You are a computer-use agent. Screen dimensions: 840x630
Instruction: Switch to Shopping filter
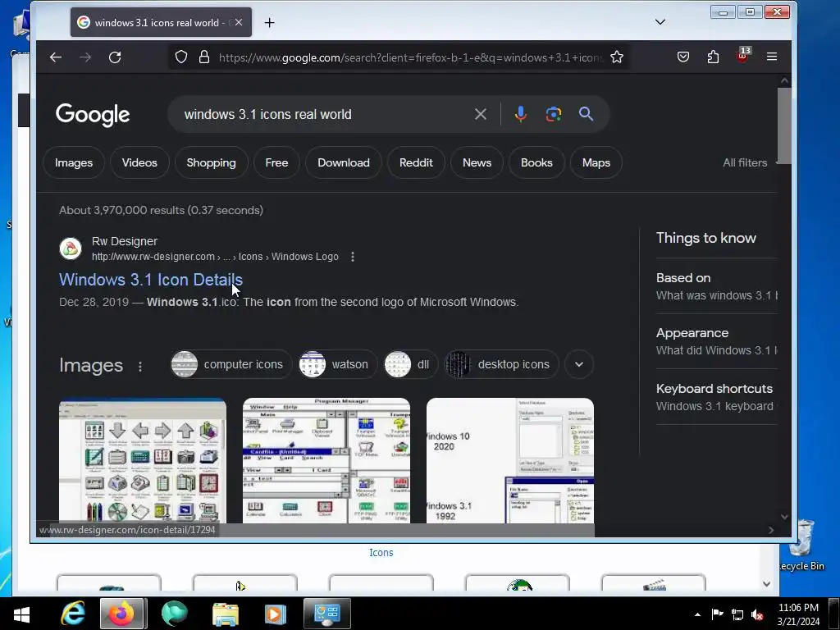tap(211, 163)
